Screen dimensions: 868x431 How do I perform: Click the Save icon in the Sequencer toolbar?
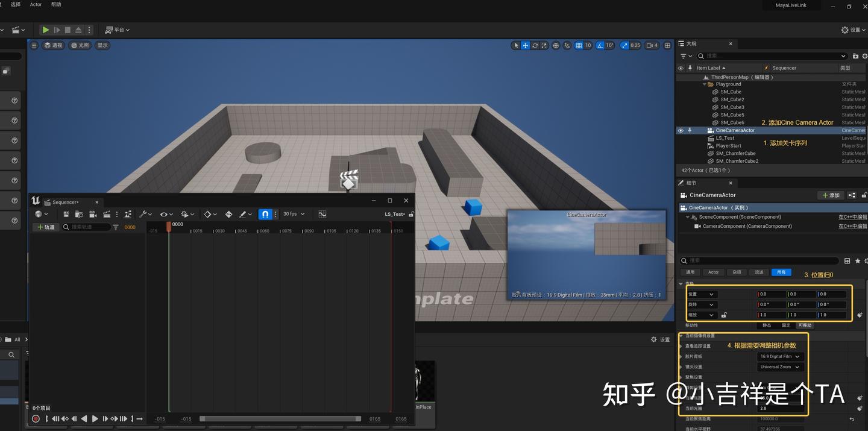tap(66, 214)
